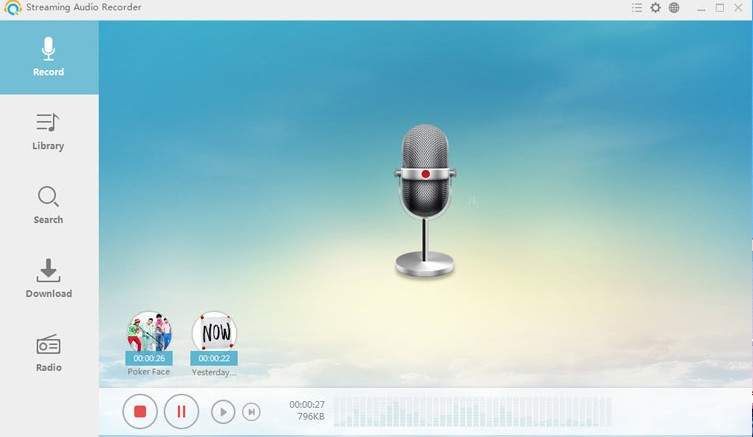Click the globe language icon
753x437 pixels.
(x=674, y=8)
